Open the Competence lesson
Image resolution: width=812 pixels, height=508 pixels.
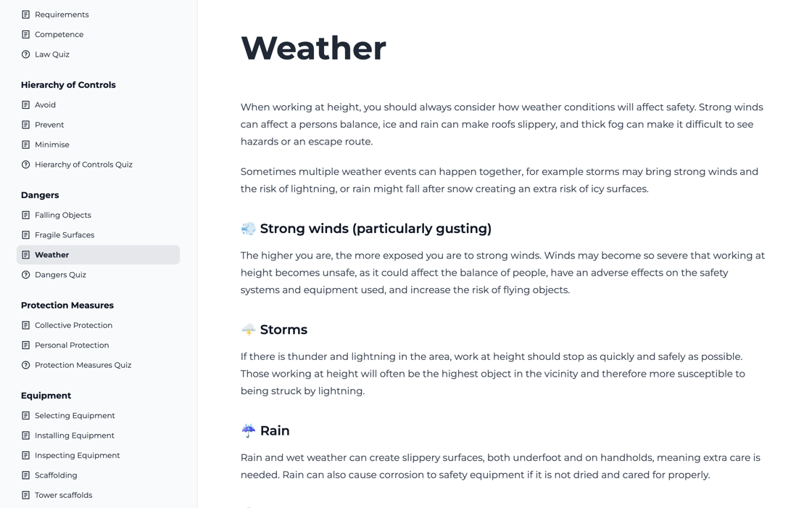pyautogui.click(x=59, y=35)
